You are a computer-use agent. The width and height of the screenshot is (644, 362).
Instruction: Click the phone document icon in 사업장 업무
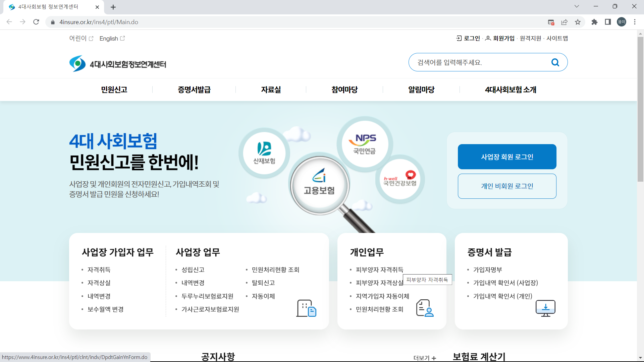click(x=306, y=308)
